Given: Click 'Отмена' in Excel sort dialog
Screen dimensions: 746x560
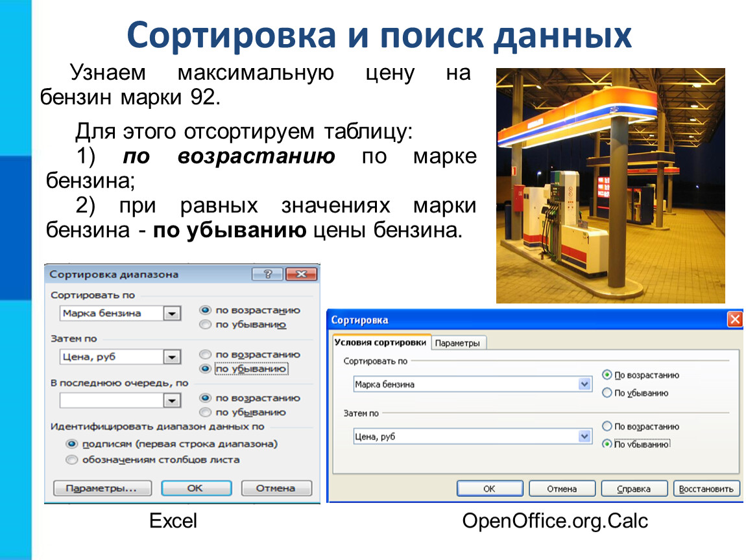Looking at the screenshot, I should click(276, 488).
